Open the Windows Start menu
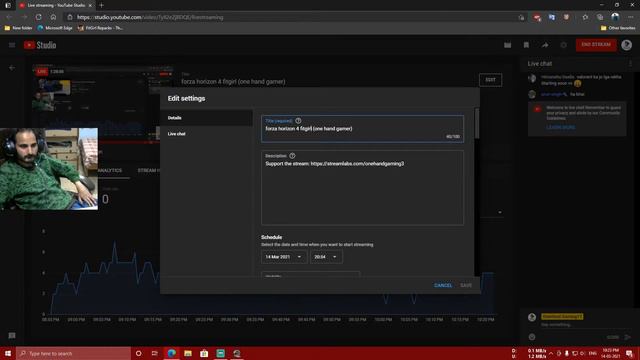Viewport: 640px width, 360px height. click(x=8, y=353)
